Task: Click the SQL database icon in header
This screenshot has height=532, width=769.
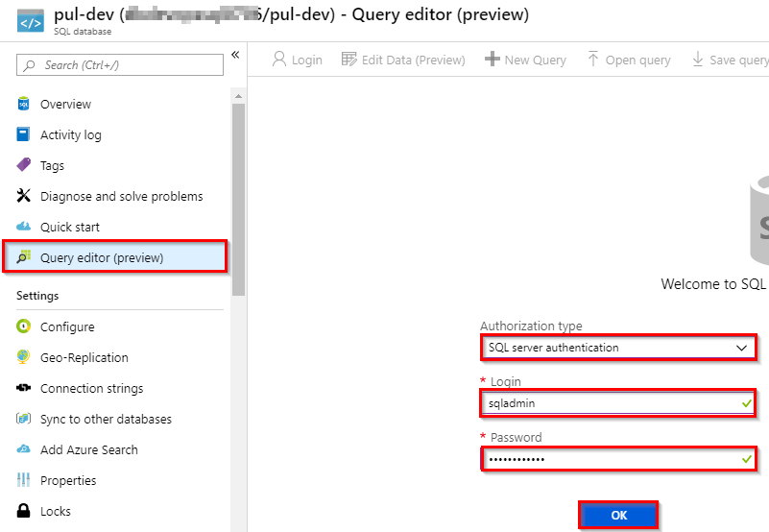Action: (31, 21)
